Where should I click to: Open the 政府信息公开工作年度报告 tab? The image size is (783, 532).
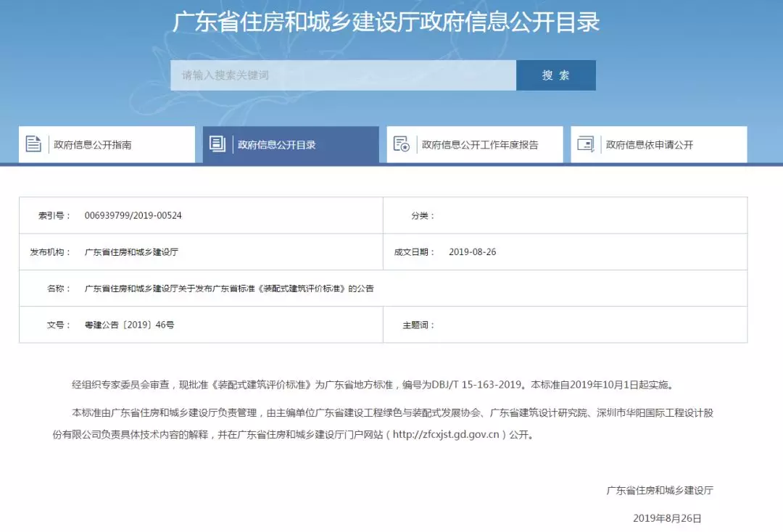point(475,144)
